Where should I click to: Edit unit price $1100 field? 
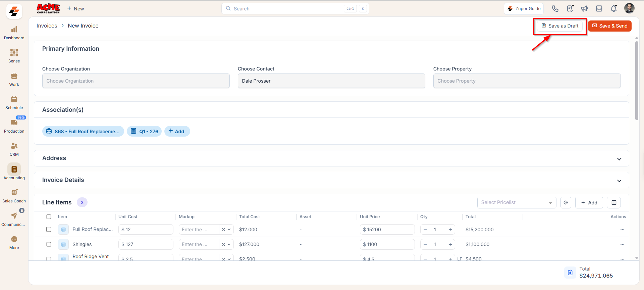[x=387, y=244]
